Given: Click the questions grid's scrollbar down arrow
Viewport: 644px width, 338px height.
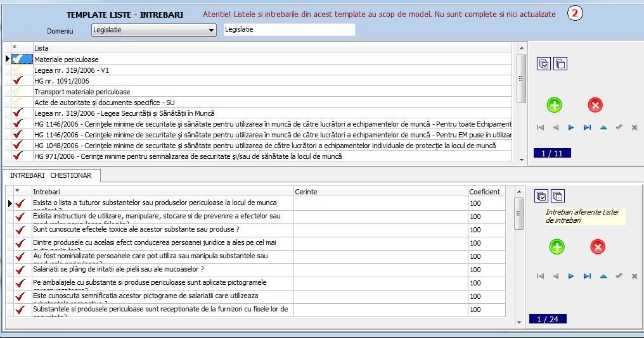Looking at the screenshot, I should pyautogui.click(x=518, y=322).
